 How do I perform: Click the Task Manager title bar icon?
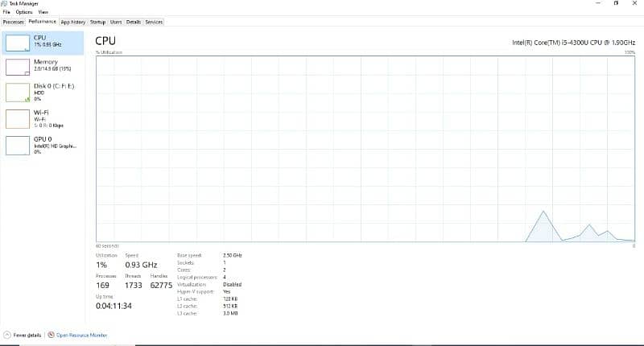4,3
